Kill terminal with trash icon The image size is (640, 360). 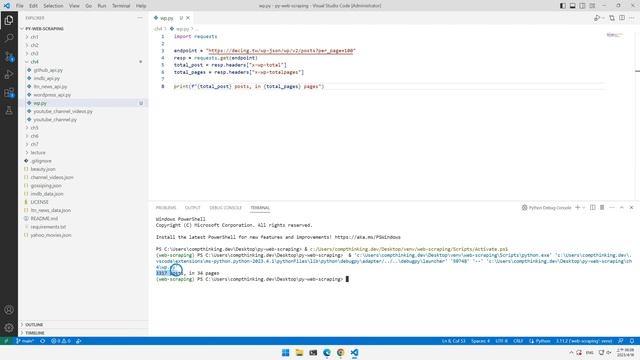(x=602, y=207)
